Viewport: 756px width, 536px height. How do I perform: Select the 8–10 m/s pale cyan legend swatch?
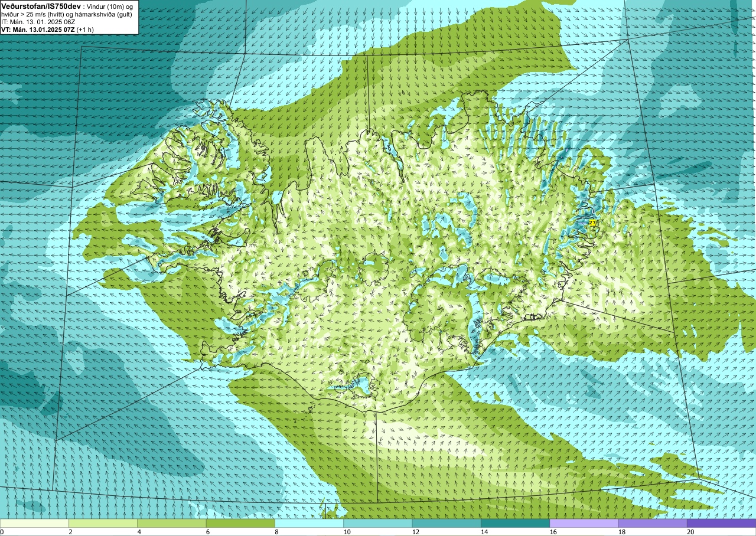pyautogui.click(x=309, y=523)
